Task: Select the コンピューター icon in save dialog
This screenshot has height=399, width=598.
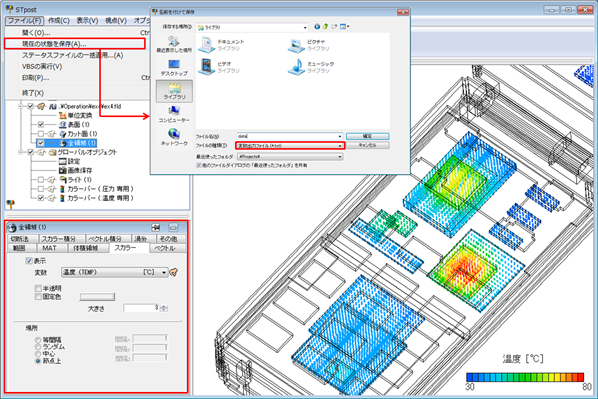Action: [x=174, y=114]
